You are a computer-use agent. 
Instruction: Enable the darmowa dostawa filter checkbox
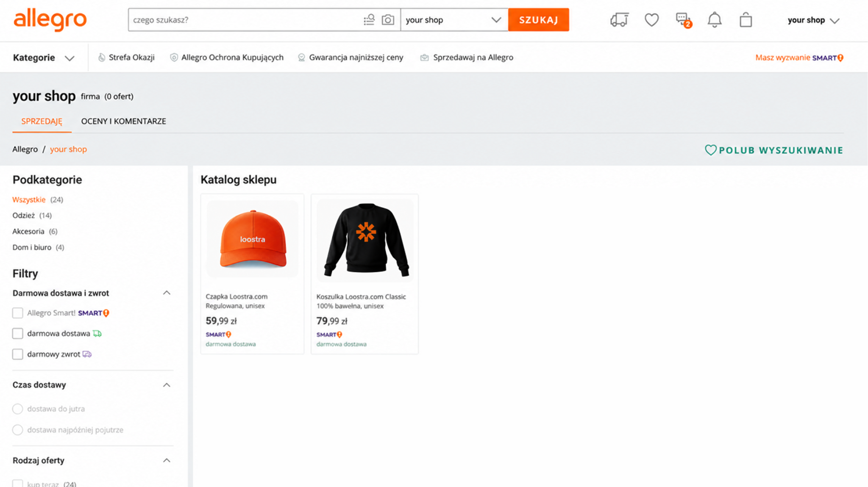17,334
